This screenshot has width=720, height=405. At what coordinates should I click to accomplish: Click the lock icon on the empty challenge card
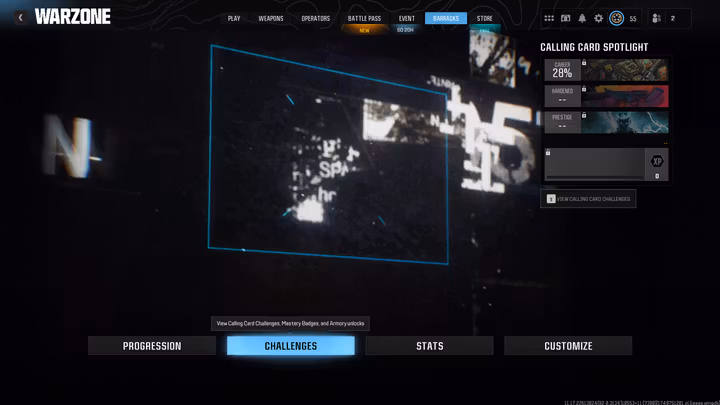(x=548, y=152)
